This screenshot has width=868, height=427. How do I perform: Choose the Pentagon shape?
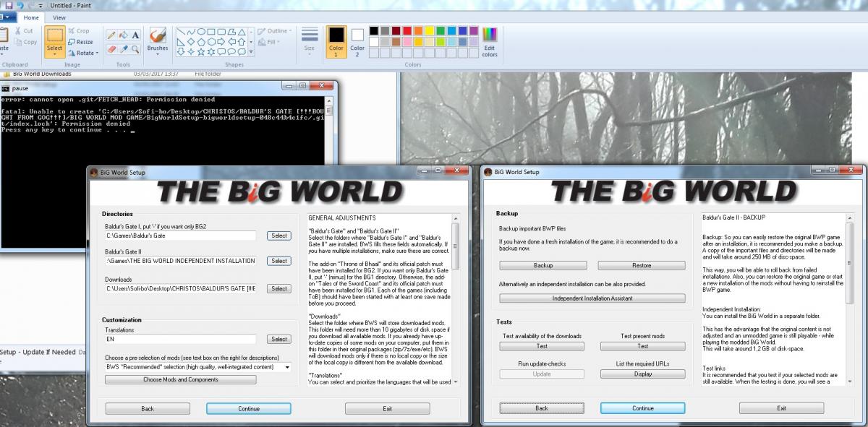point(201,42)
